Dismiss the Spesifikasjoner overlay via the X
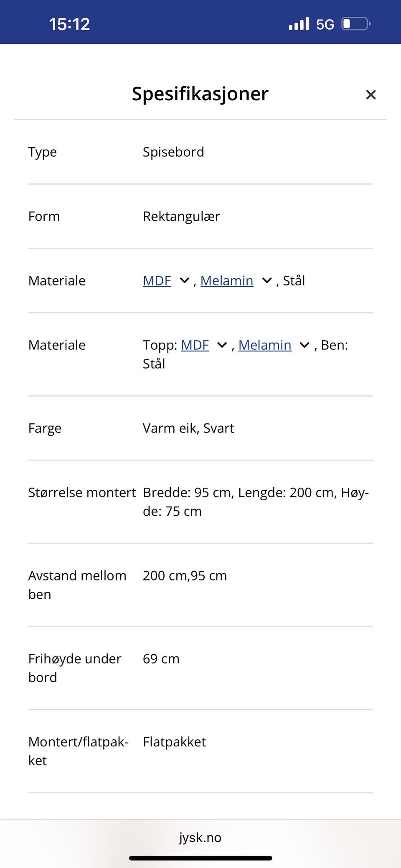This screenshot has width=401, height=868. [371, 94]
